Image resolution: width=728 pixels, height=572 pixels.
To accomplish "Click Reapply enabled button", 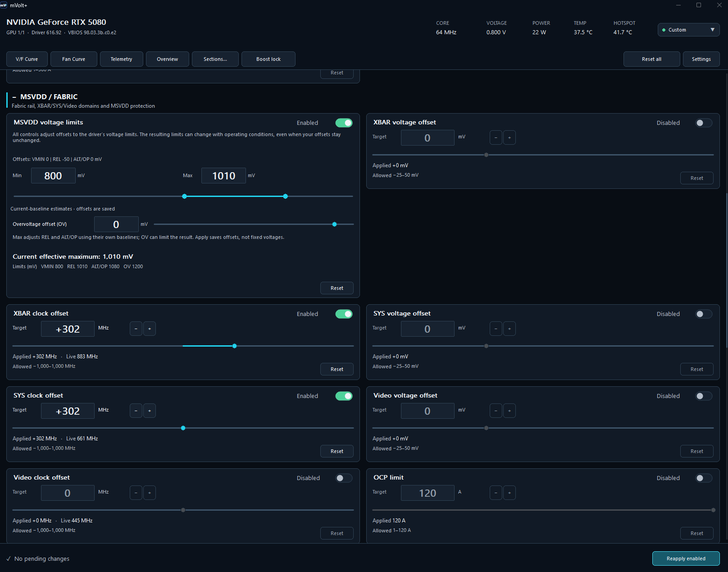I will point(686,558).
